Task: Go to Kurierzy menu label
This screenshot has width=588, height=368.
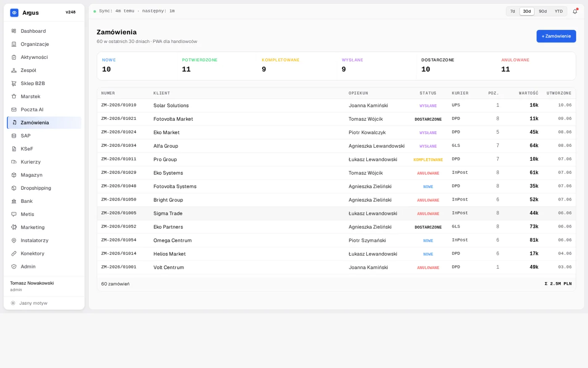Action: [31, 162]
